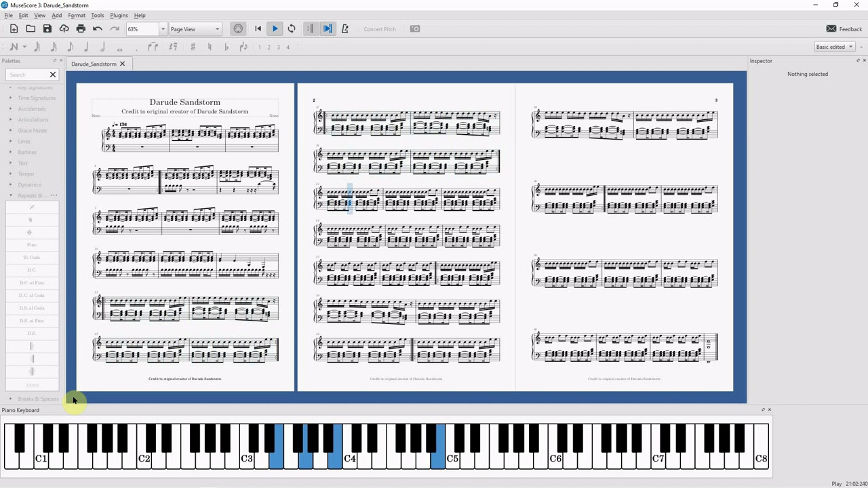The image size is (868, 488).
Task: Click the tie icon
Action: click(153, 47)
